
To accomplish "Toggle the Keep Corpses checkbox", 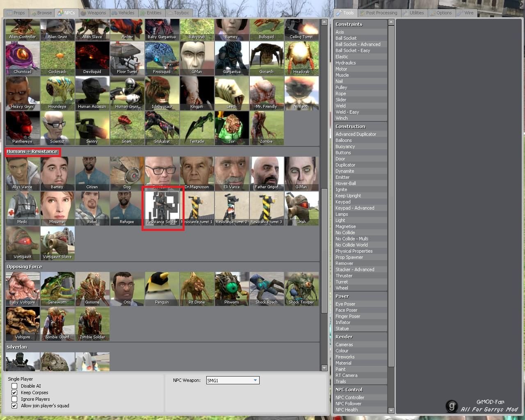I will coord(14,393).
